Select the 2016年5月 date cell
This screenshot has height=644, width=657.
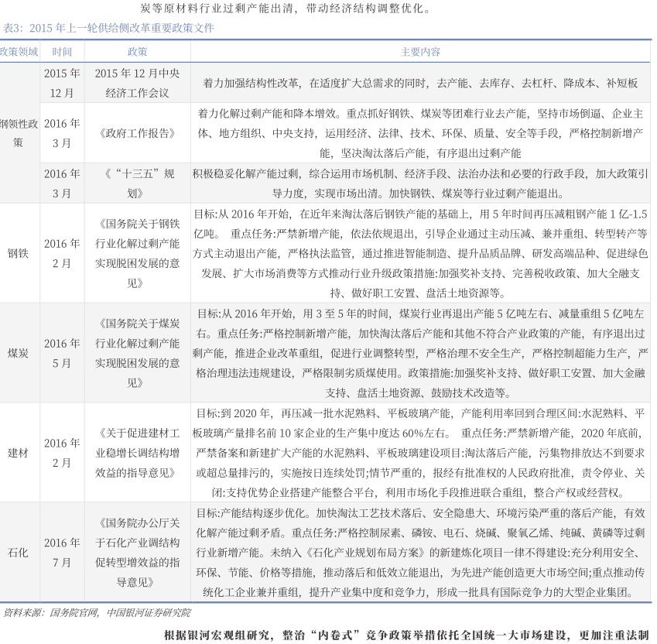tap(62, 353)
